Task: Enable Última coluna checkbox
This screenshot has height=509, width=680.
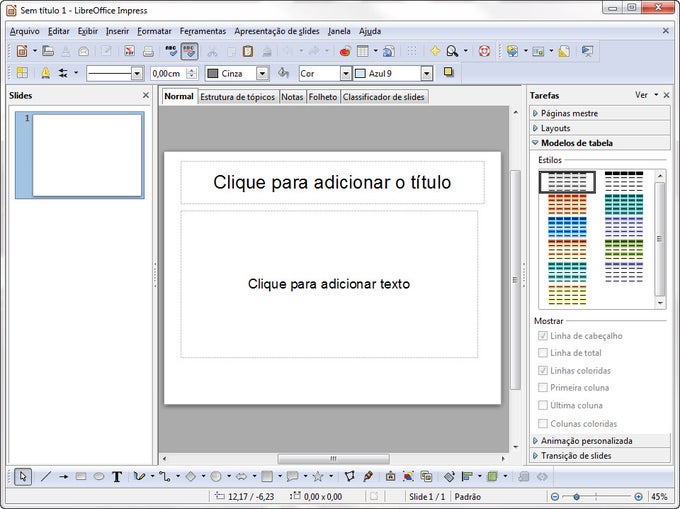Action: click(x=543, y=405)
